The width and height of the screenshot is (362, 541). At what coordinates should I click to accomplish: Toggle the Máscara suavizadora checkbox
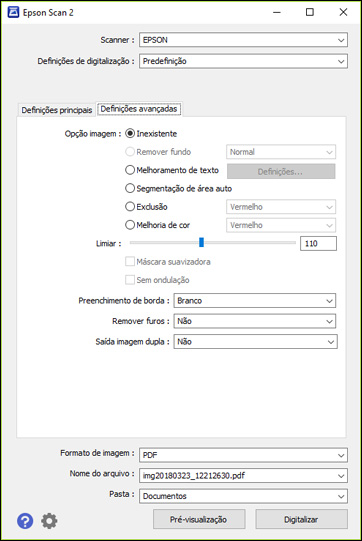(130, 262)
